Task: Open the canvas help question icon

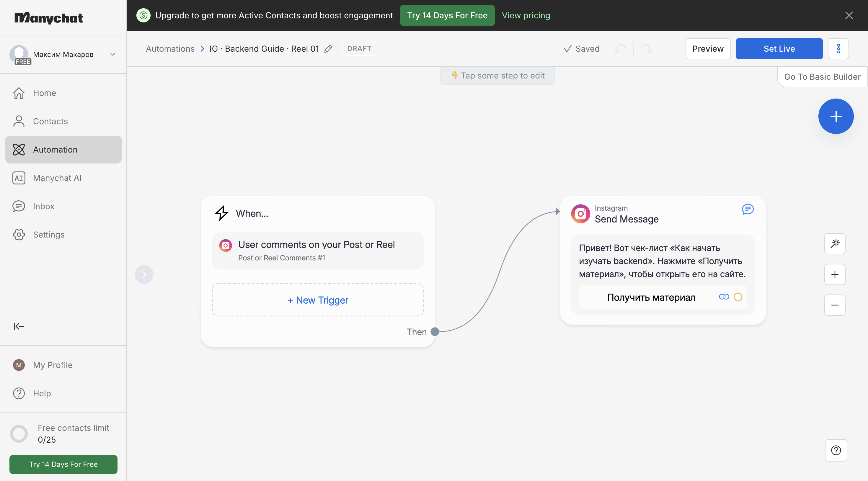Action: 836,450
